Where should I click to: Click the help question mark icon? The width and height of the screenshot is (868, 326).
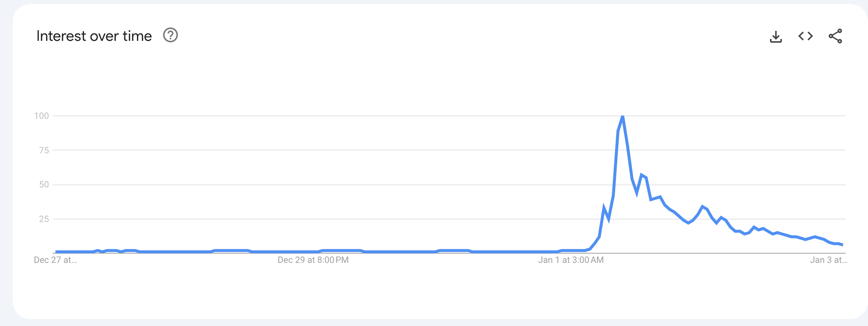[170, 36]
